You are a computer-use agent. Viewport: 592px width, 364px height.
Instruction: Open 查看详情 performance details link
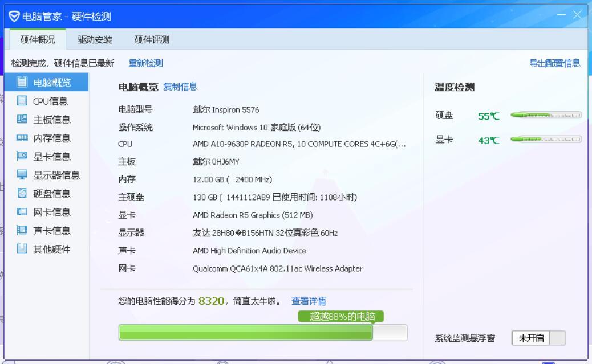[x=309, y=301]
